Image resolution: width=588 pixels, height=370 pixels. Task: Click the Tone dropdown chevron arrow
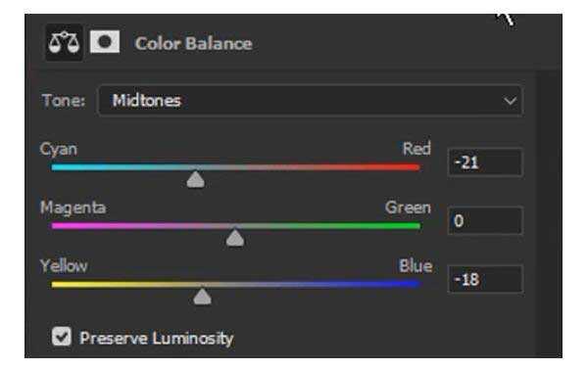510,101
